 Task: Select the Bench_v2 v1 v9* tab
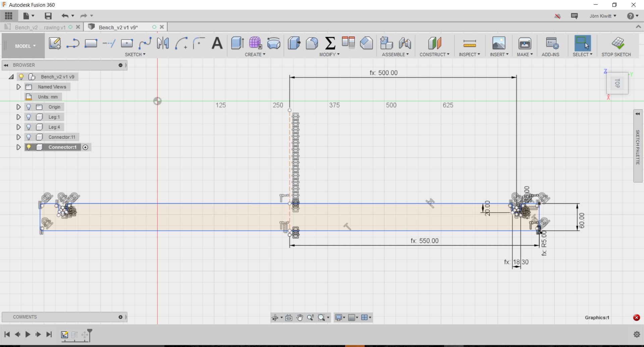pos(118,27)
